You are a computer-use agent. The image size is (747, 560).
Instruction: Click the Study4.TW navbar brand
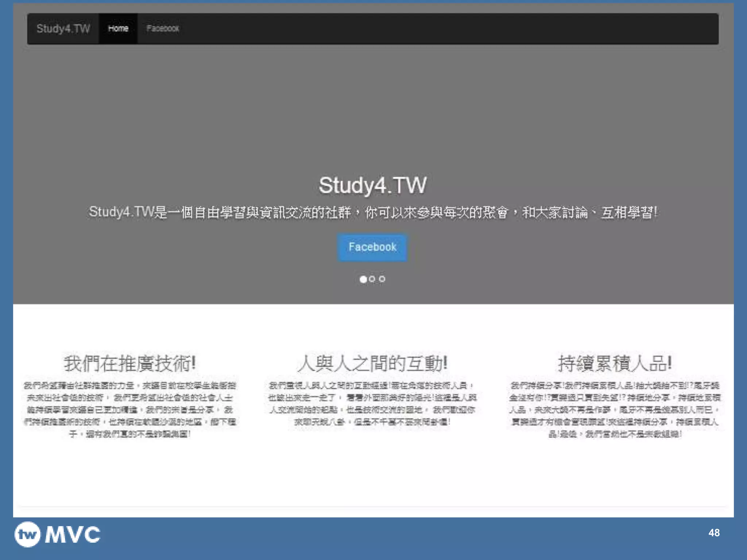63,28
